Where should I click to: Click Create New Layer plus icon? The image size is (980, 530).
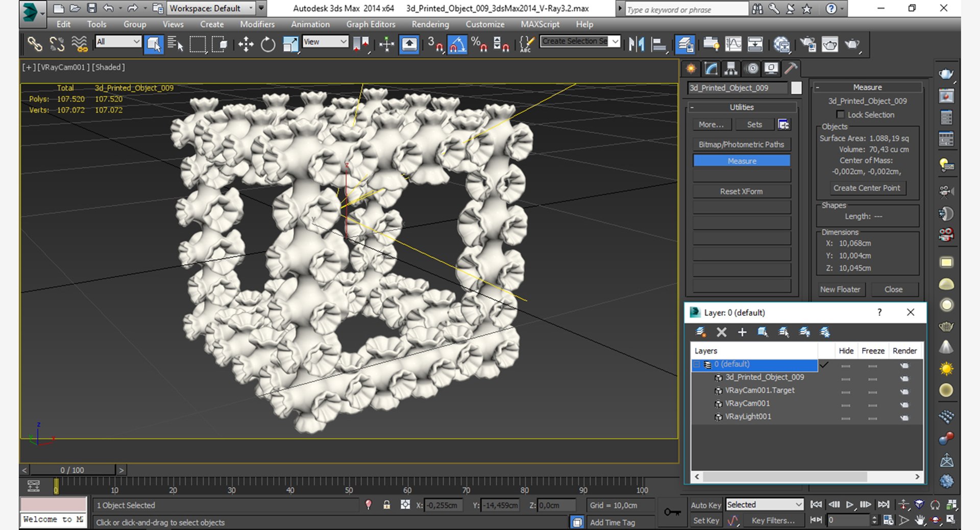[742, 332]
